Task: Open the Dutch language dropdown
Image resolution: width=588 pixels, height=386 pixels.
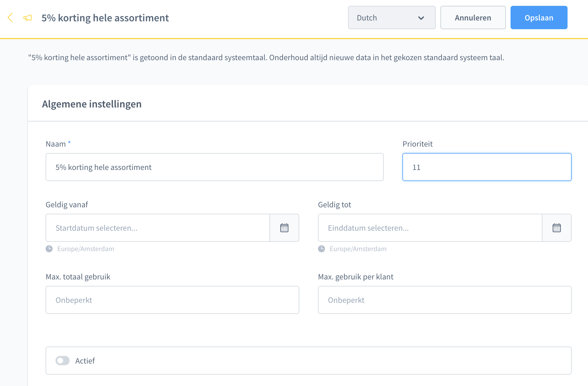Action: 391,18
